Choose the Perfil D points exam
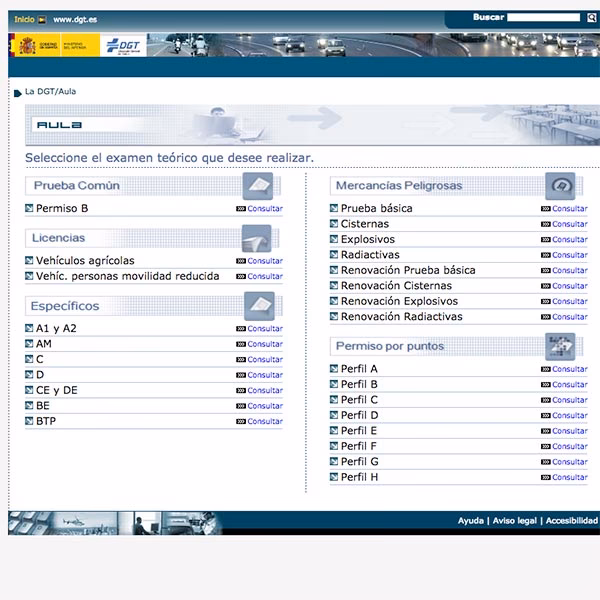Viewport: 600px width, 600px height. (x=359, y=415)
